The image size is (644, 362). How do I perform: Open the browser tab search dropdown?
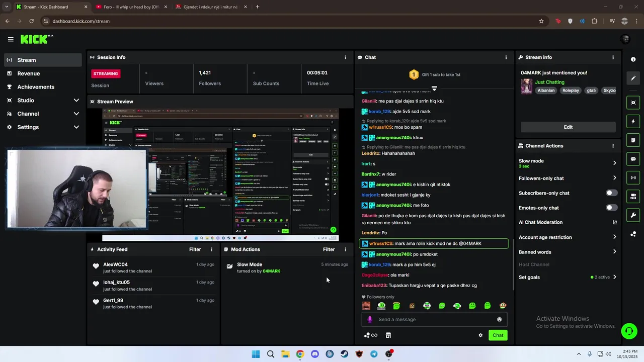click(x=6, y=7)
